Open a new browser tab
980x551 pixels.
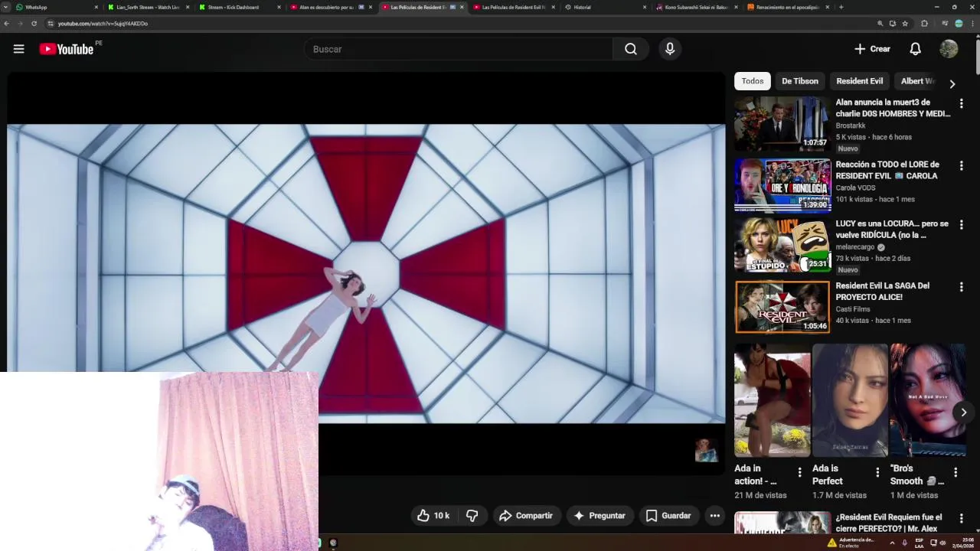[841, 7]
